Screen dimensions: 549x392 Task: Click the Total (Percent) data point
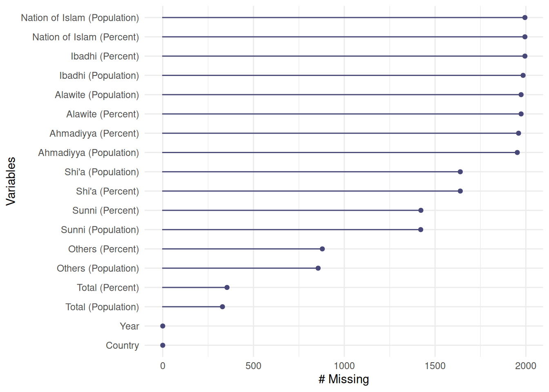pos(227,287)
